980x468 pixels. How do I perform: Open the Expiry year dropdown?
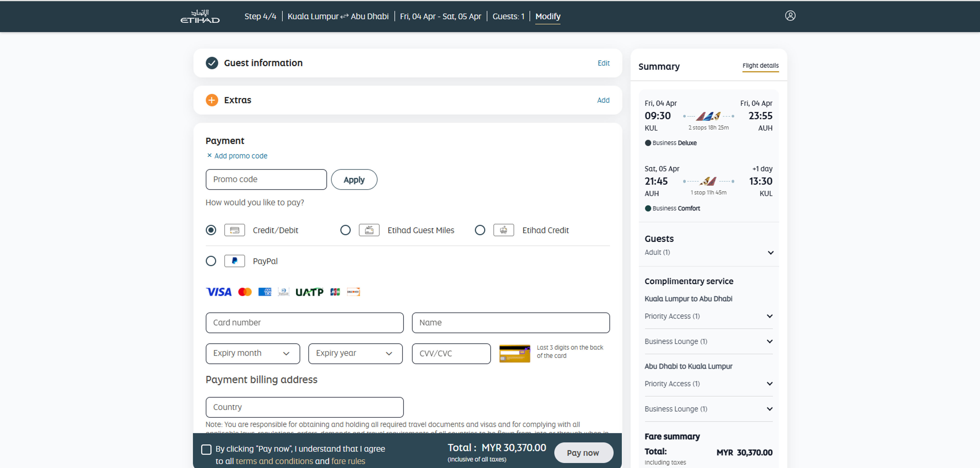(x=355, y=353)
